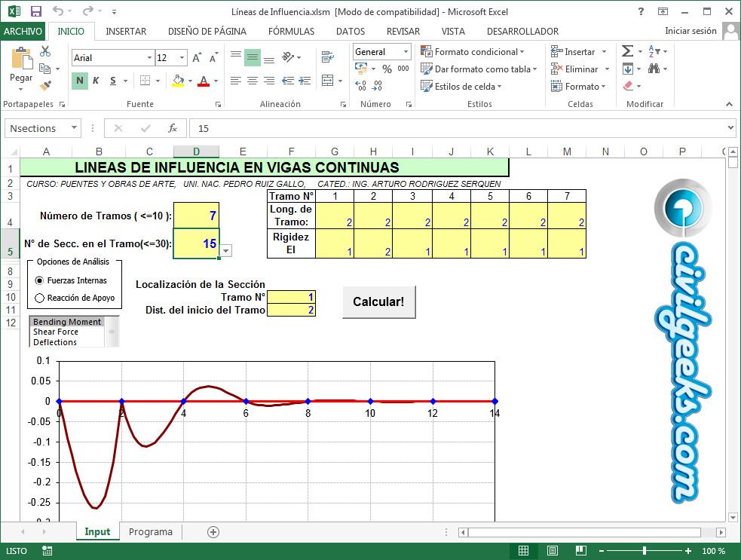741x560 pixels.
Task: Expand Formato condicional menu
Action: point(472,51)
